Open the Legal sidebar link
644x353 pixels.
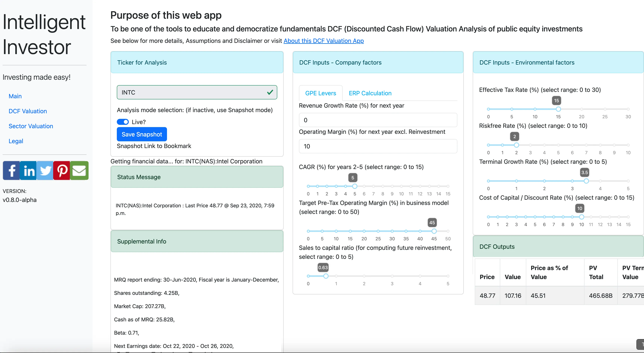16,141
